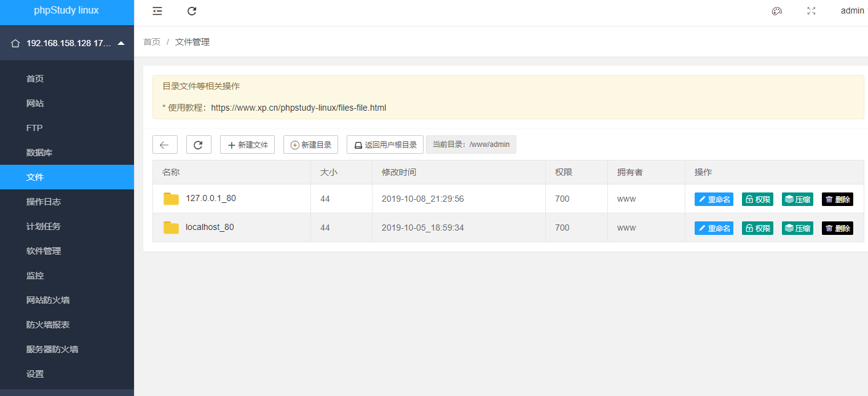Screen dimensions: 868x396
Task: Open the localhost_80 folder icon
Action: tap(171, 228)
